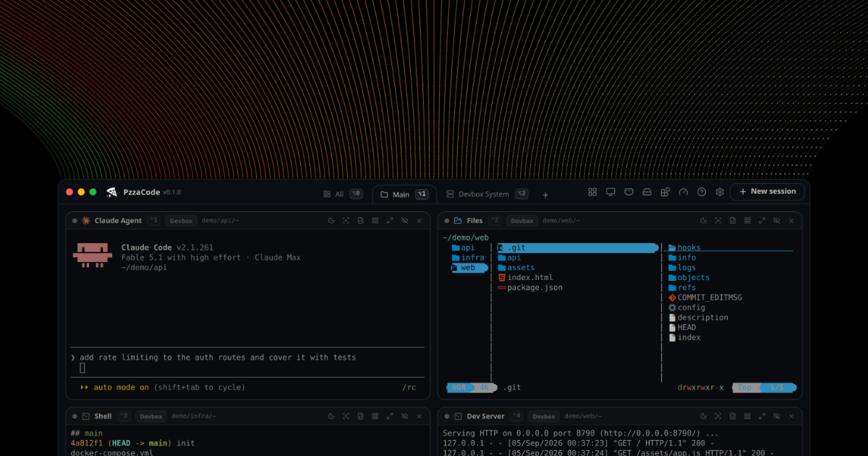
Task: Click the focus target icon in Claude Agent panel
Action: 346,221
